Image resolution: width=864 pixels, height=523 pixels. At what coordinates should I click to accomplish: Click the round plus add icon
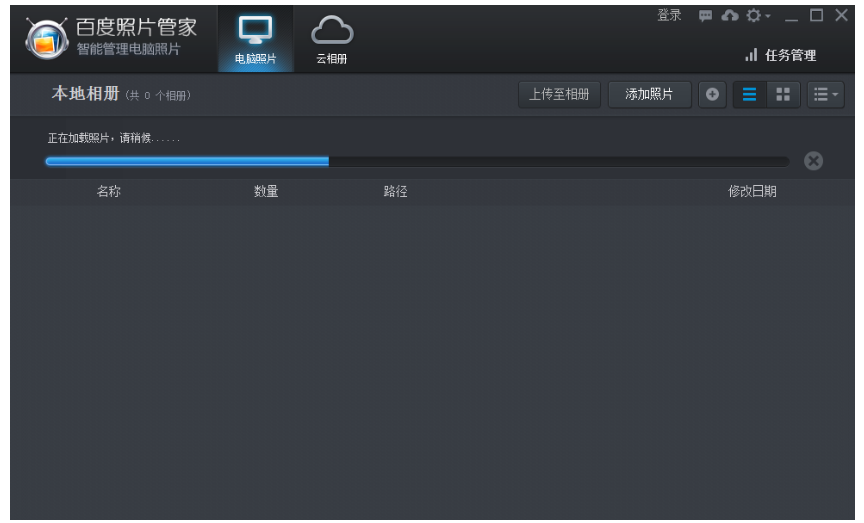click(712, 94)
